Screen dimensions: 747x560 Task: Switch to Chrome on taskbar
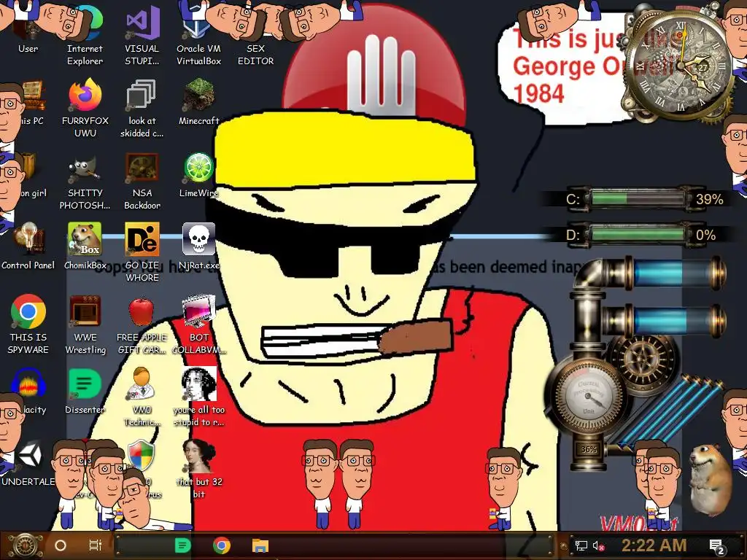222,545
